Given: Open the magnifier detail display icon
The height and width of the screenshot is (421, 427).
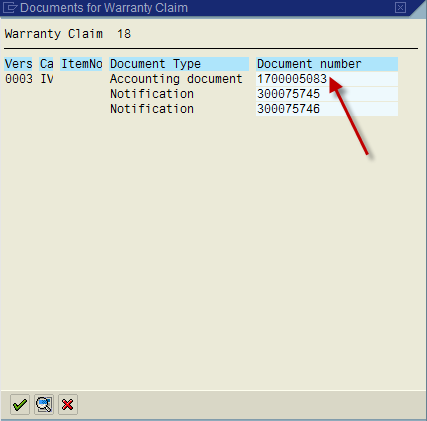Looking at the screenshot, I should click(44, 405).
